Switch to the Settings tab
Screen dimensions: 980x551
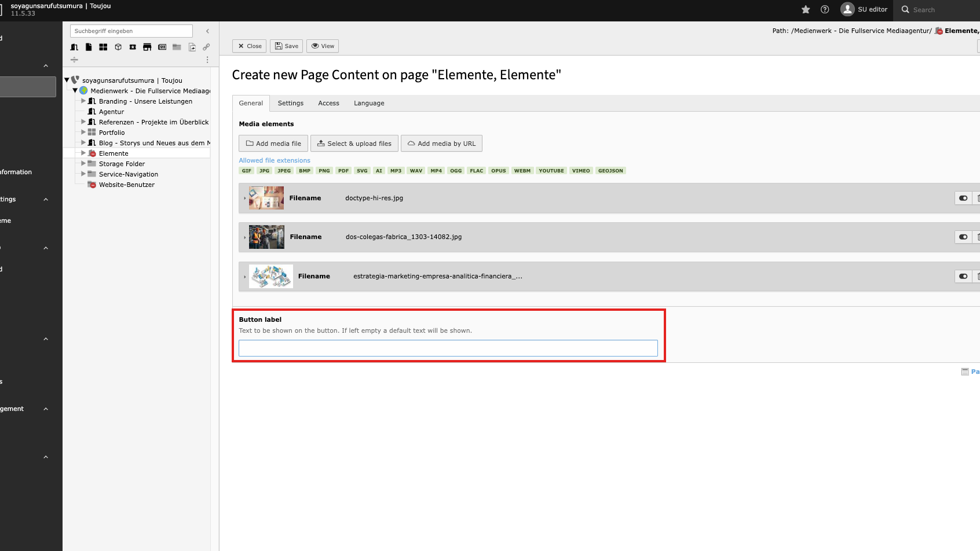tap(290, 103)
